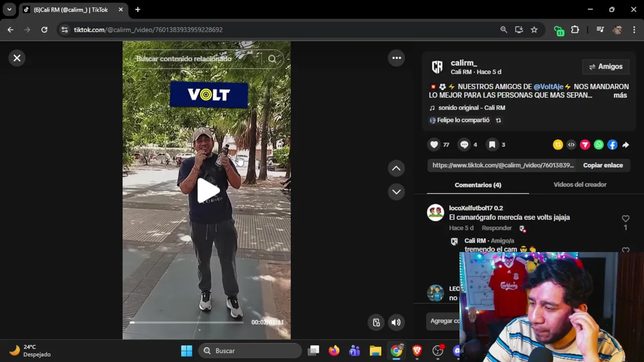
Task: Send to friends with the red paper-plane icon
Action: pos(585,145)
